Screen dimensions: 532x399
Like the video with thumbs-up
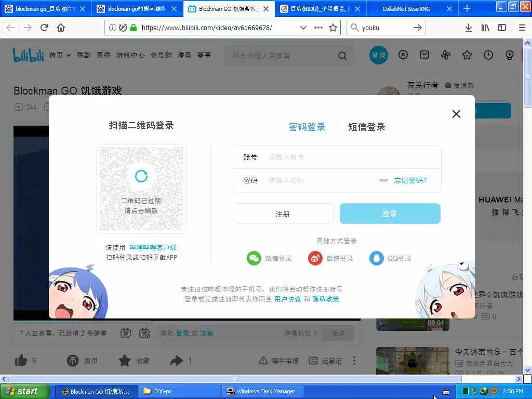click(21, 361)
